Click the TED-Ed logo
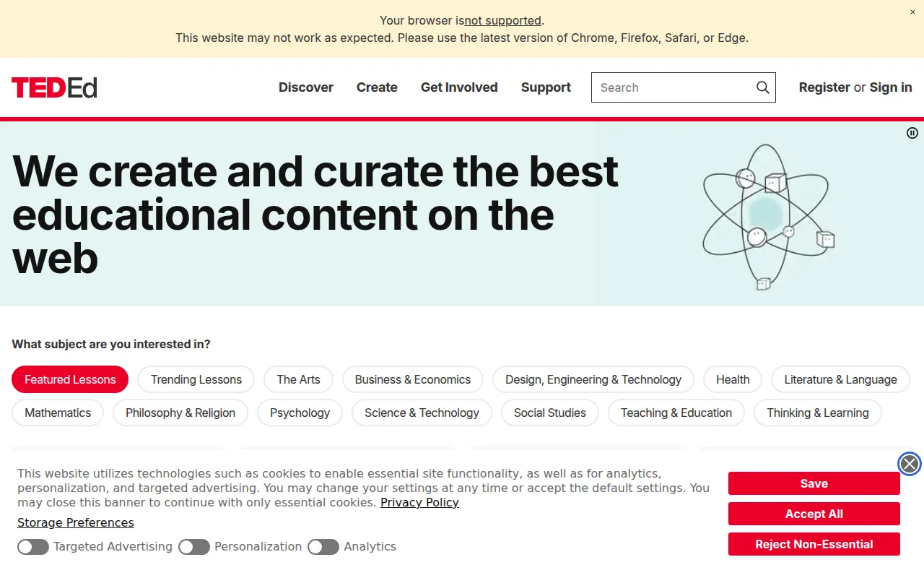 point(54,87)
